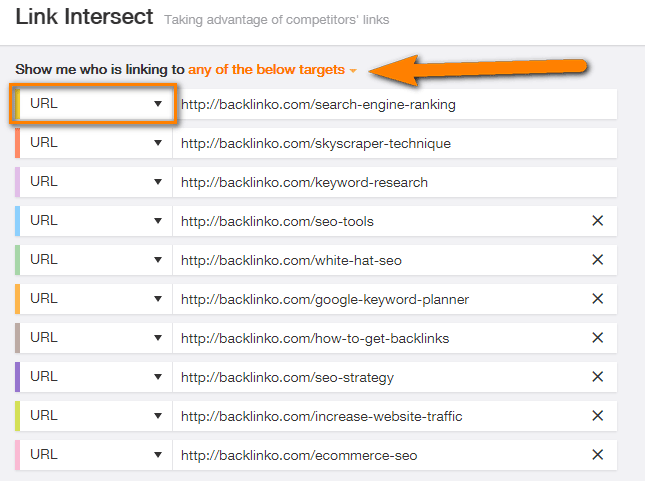Open 'any of the below targets' dropdown

point(272,70)
